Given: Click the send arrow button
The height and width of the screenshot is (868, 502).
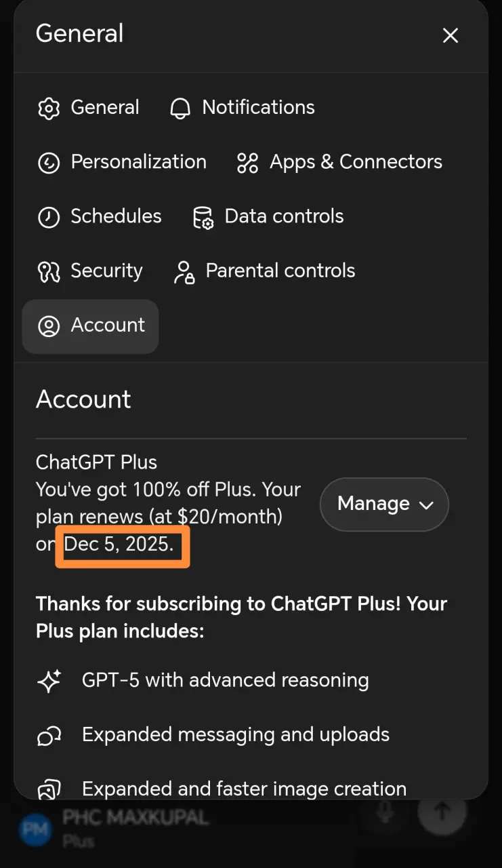Looking at the screenshot, I should pos(442,811).
